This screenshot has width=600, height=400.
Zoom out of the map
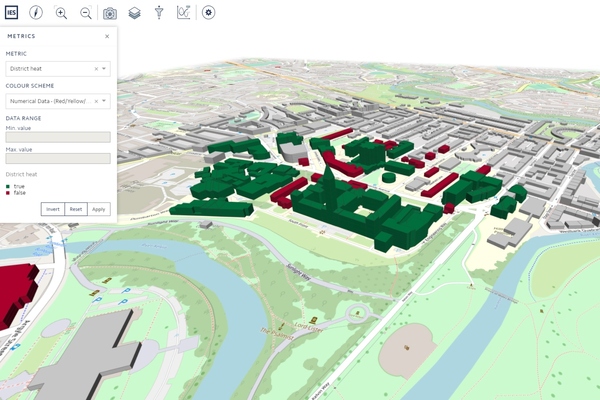(85, 13)
